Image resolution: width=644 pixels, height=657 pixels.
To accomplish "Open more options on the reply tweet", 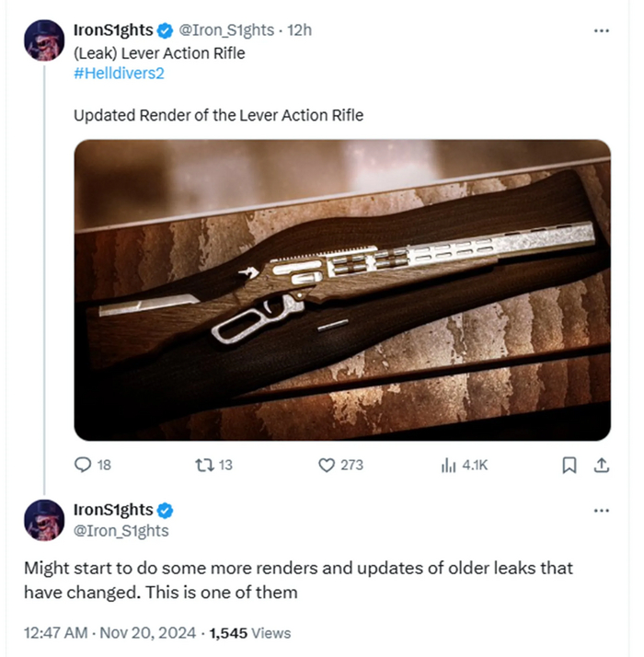I will point(602,510).
